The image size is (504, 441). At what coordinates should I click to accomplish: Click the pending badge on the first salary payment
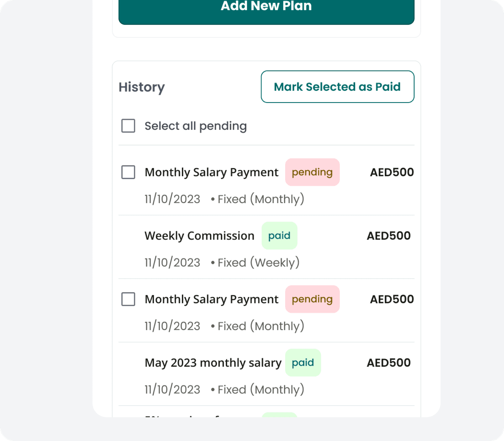(x=312, y=172)
